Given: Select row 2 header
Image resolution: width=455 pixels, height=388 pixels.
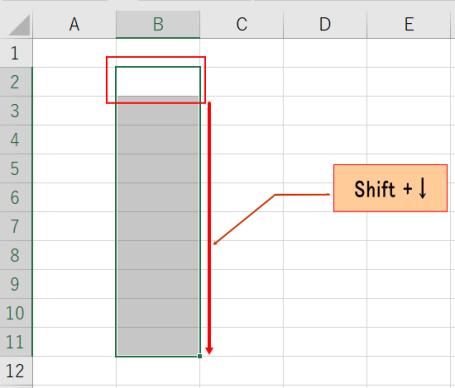Looking at the screenshot, I should point(16,82).
